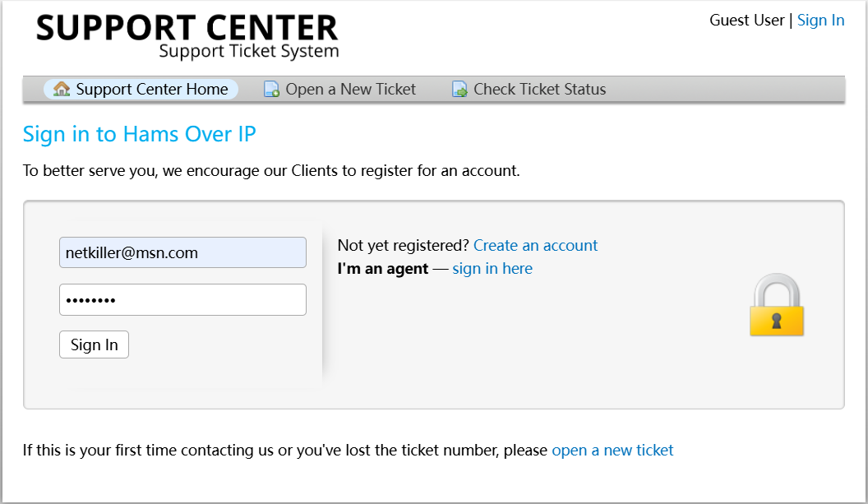The height and width of the screenshot is (504, 868).
Task: Click the "open a new ticket" link at the bottom
Action: tap(612, 451)
